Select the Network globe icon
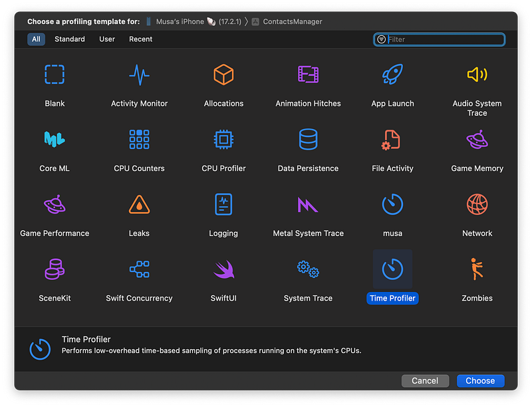 pos(477,205)
